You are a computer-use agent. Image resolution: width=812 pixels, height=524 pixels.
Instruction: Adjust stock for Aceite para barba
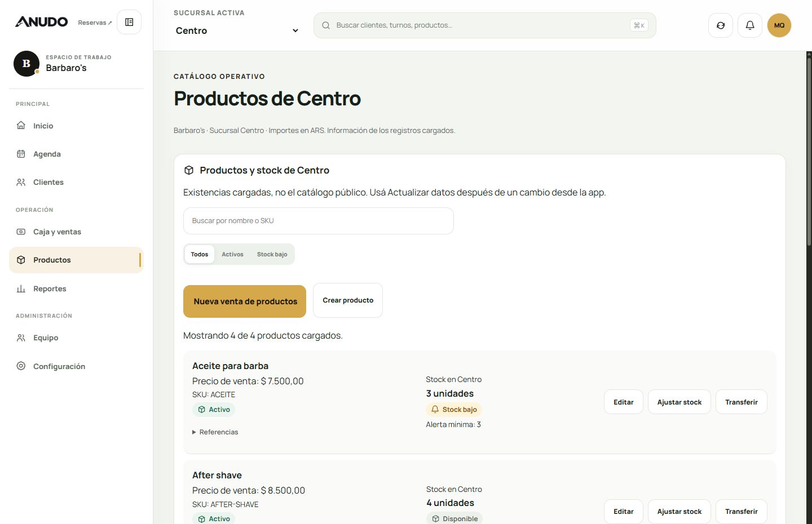(x=679, y=402)
